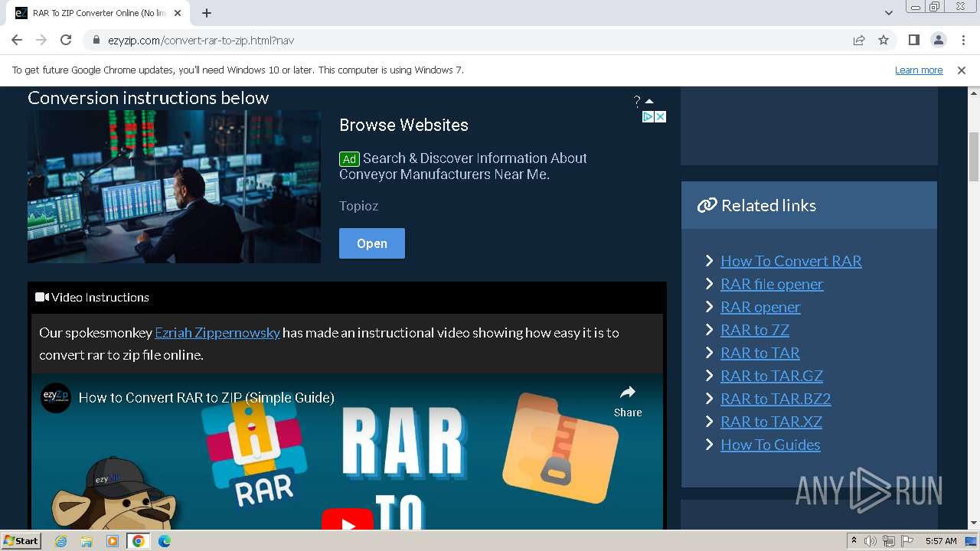Open network status tray icon
980x551 pixels.
pos(888,541)
